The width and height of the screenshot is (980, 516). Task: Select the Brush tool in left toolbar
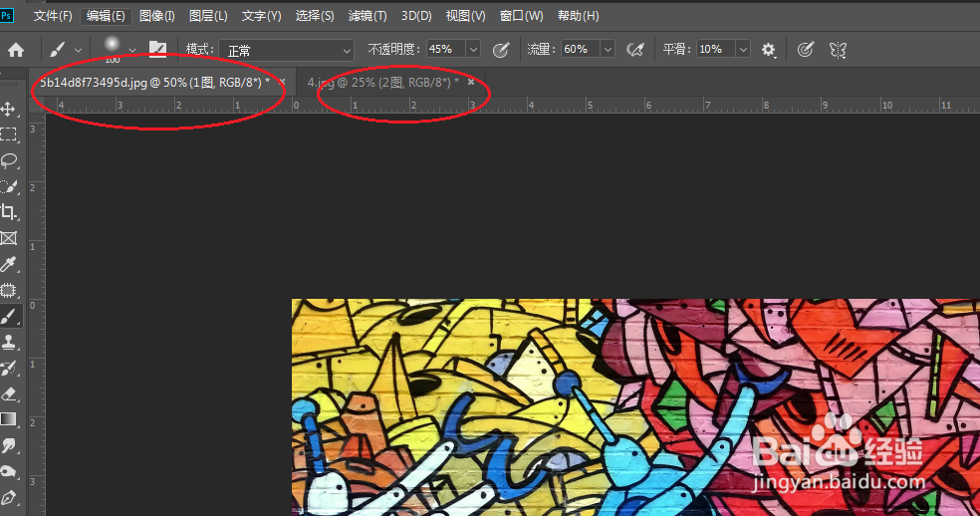[x=9, y=317]
